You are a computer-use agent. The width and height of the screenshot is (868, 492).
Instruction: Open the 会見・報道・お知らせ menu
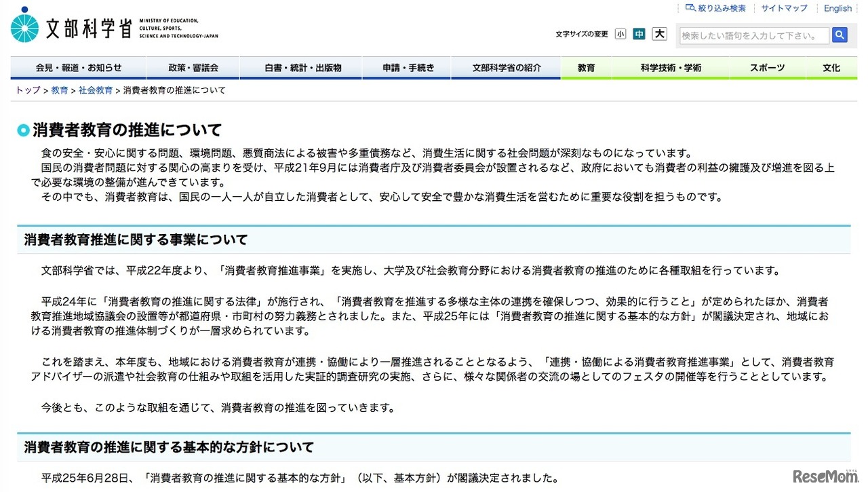(79, 68)
